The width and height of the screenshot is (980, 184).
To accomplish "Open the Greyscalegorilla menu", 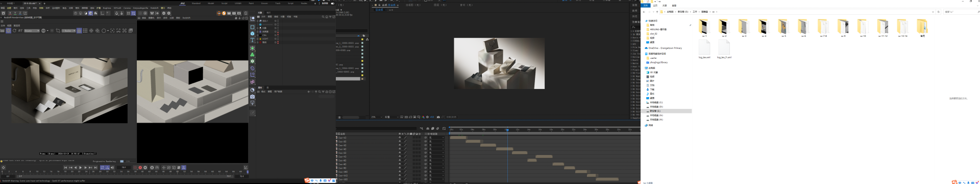I will (x=140, y=8).
